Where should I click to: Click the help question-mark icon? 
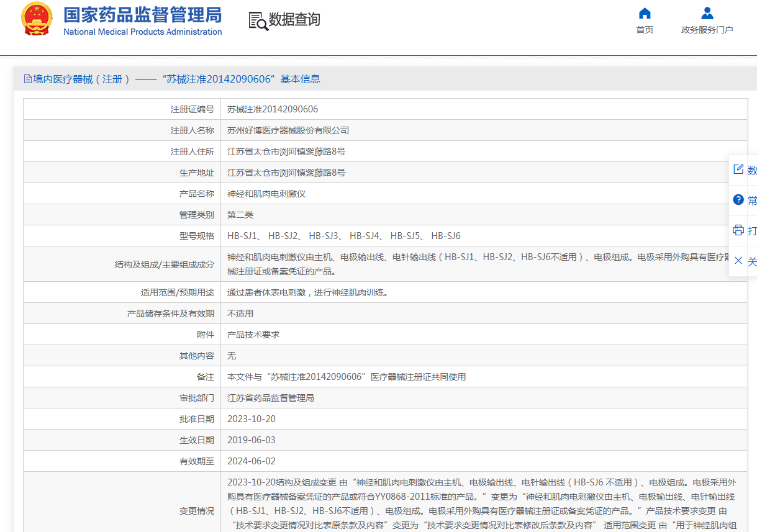pos(738,199)
